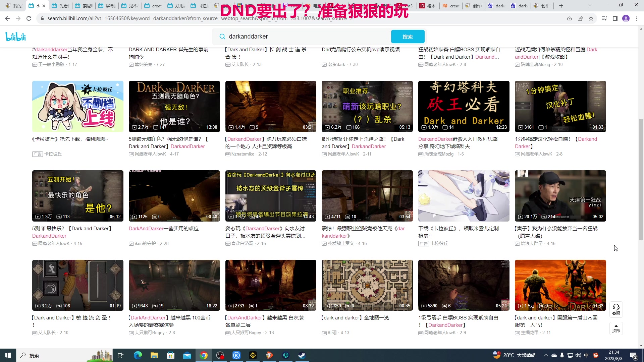The width and height of the screenshot is (644, 362).
Task: Reload the page with the refresh icon
Action: (x=29, y=18)
